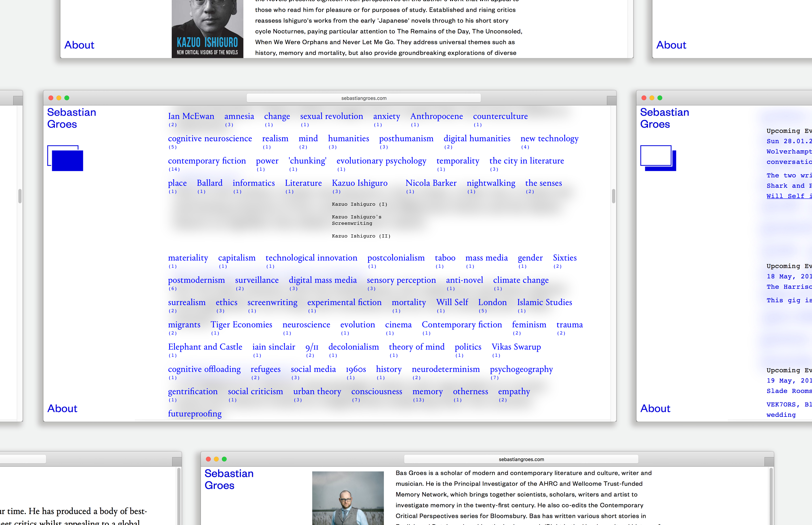Click the yellow minimize dot of bottom window
This screenshot has height=525, width=812.
[216, 459]
